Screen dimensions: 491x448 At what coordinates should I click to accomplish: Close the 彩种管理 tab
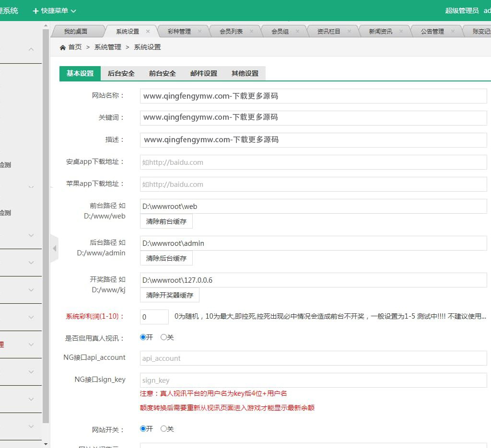coord(200,31)
